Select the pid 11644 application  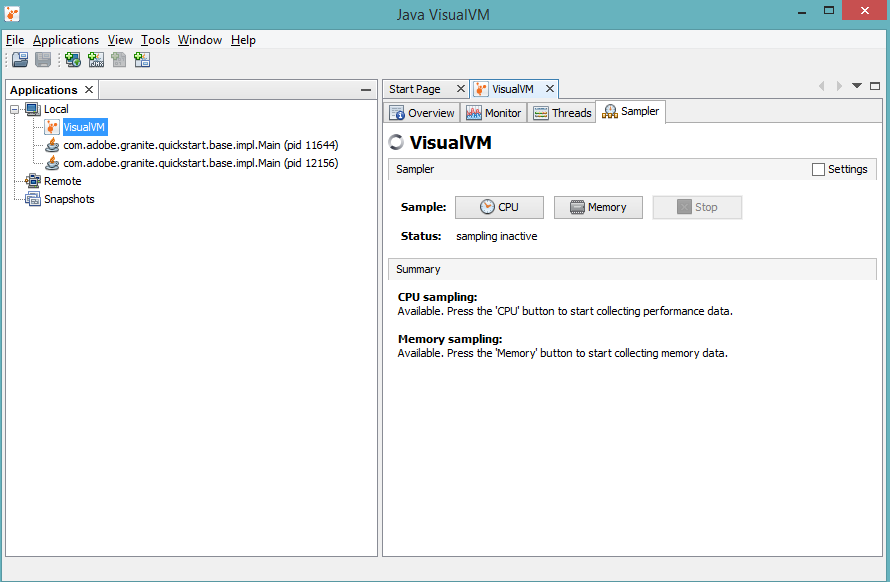(200, 145)
